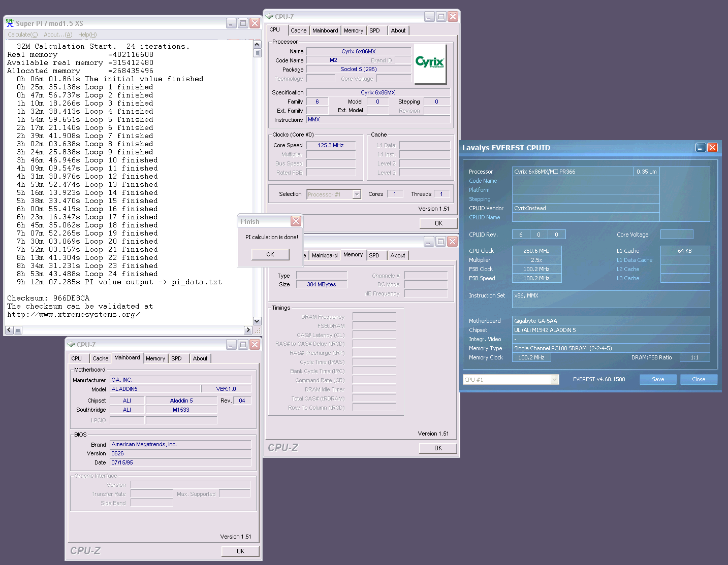728x565 pixels.
Task: Close the bottom-left CPU-Z Mainboard window
Action: point(255,344)
